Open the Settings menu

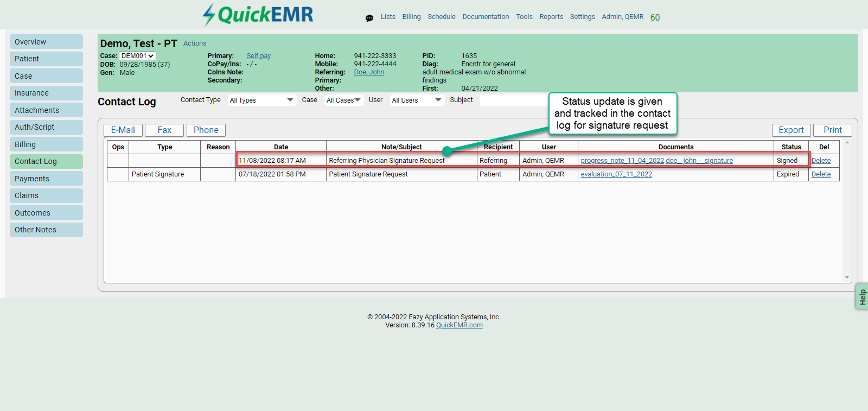[582, 17]
